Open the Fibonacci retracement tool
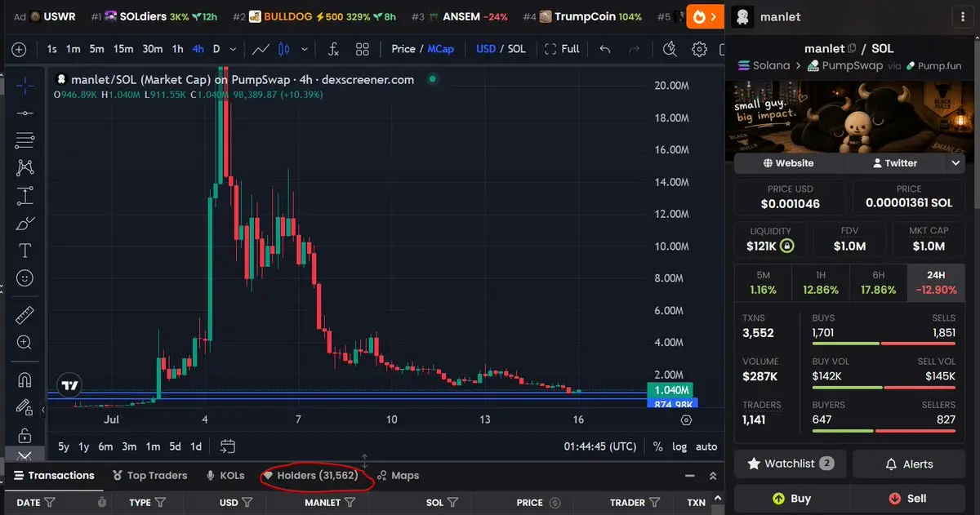The height and width of the screenshot is (515, 980). click(24, 140)
